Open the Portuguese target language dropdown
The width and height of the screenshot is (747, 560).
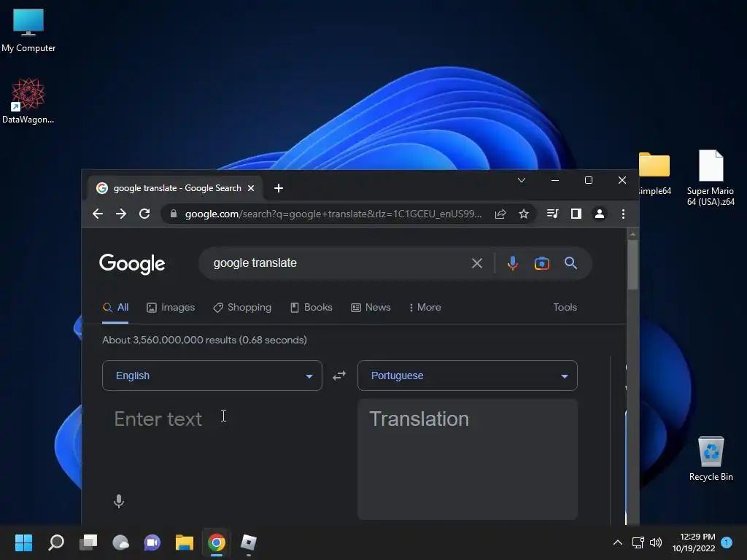[468, 376]
